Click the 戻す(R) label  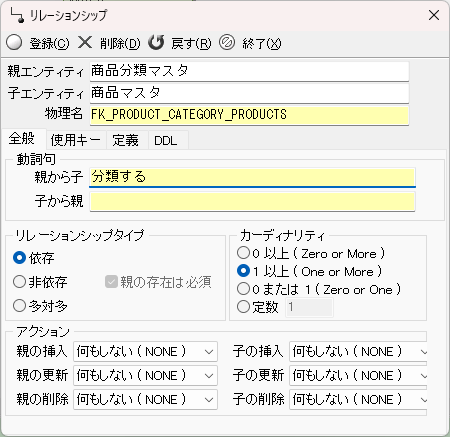click(x=191, y=43)
